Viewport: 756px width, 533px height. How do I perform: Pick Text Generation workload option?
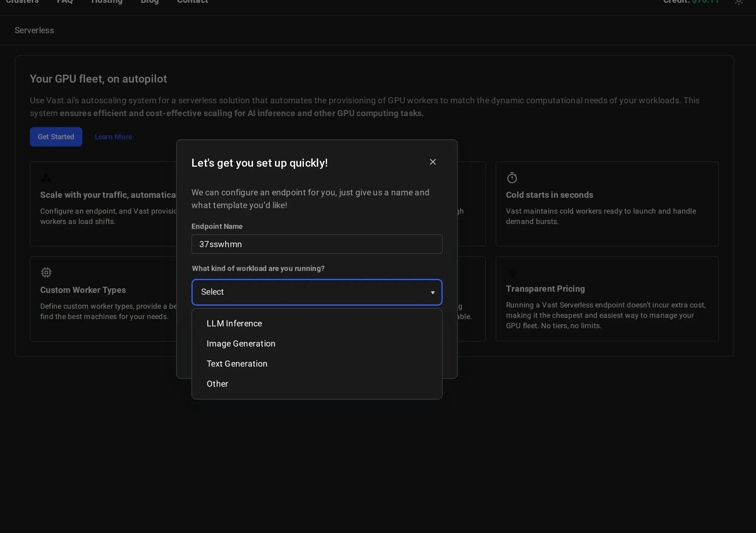317,364
